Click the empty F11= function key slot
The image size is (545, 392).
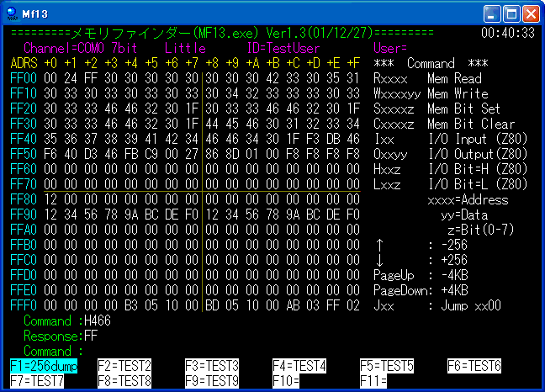pyautogui.click(x=387, y=380)
